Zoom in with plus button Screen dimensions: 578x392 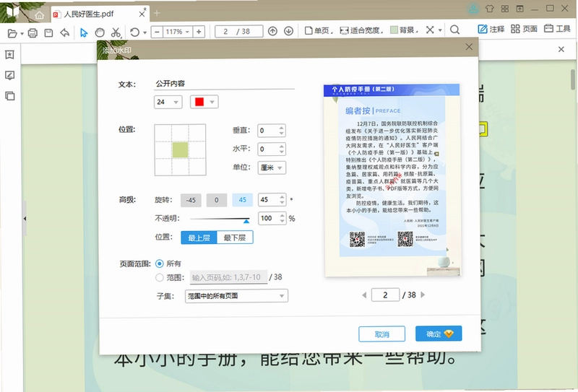coord(199,32)
